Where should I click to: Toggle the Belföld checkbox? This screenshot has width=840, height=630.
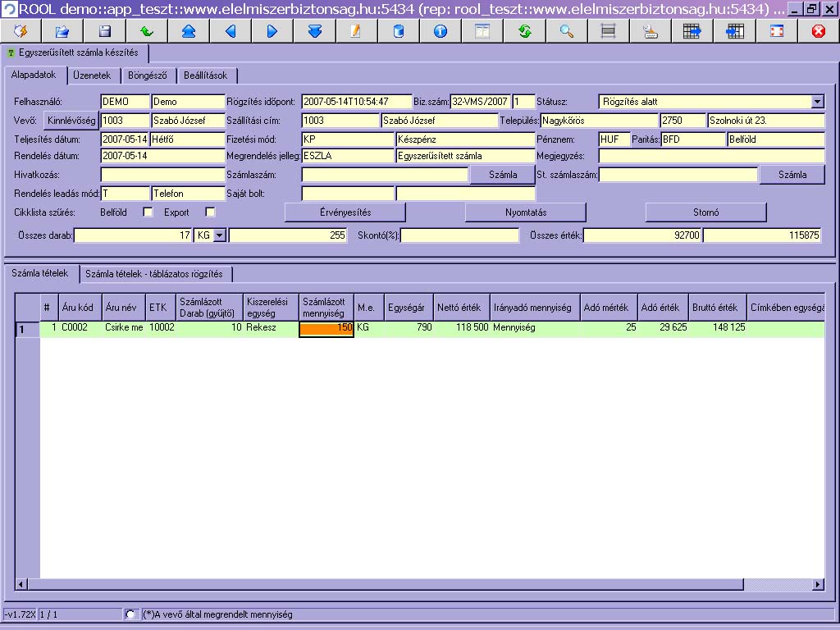pyautogui.click(x=148, y=212)
